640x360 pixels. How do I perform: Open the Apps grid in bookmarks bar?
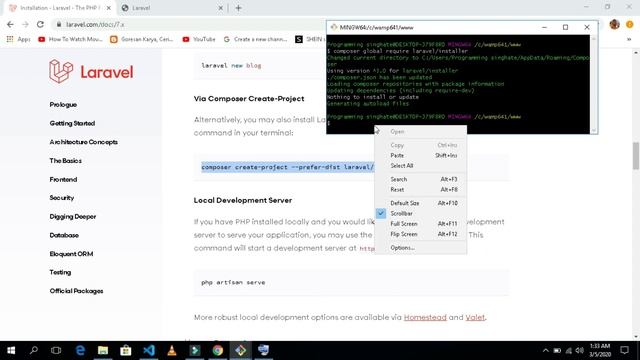click(18, 39)
